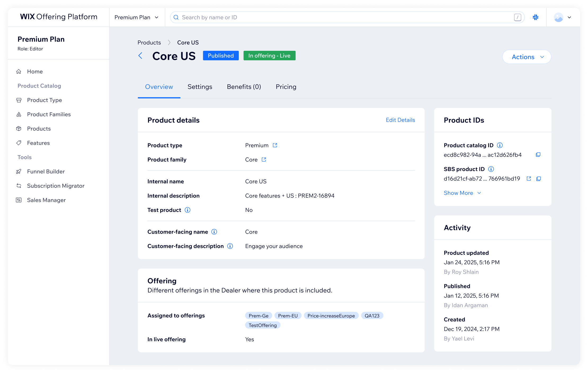Click 'Engage your audience' description value
Image resolution: width=588 pixels, height=373 pixels.
coord(274,246)
